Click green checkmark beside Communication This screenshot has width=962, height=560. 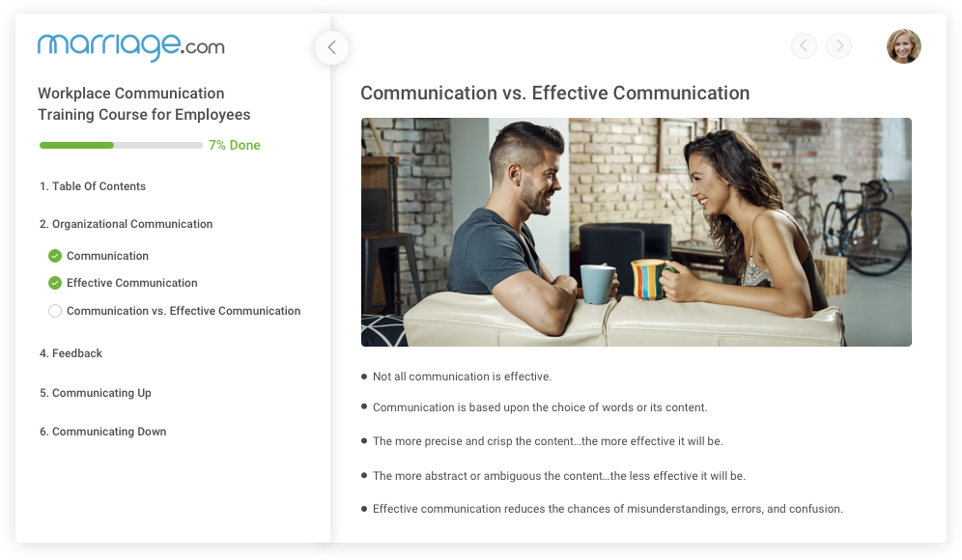(x=55, y=256)
